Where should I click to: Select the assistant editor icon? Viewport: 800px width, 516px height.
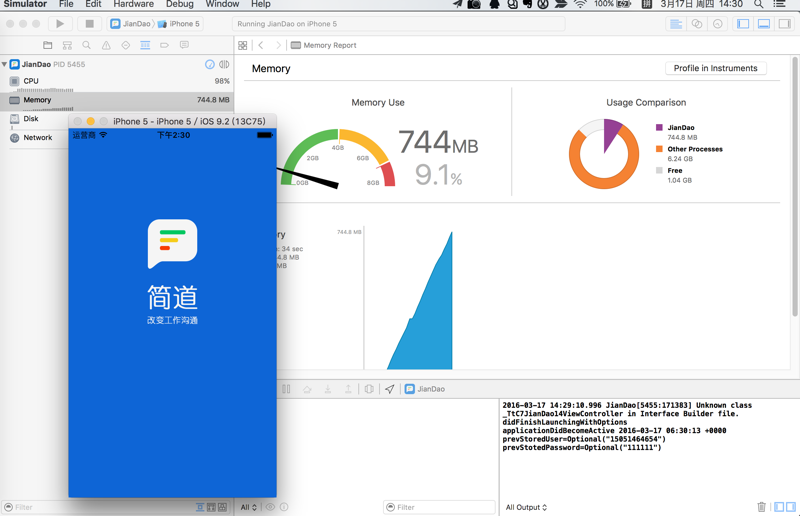(697, 24)
